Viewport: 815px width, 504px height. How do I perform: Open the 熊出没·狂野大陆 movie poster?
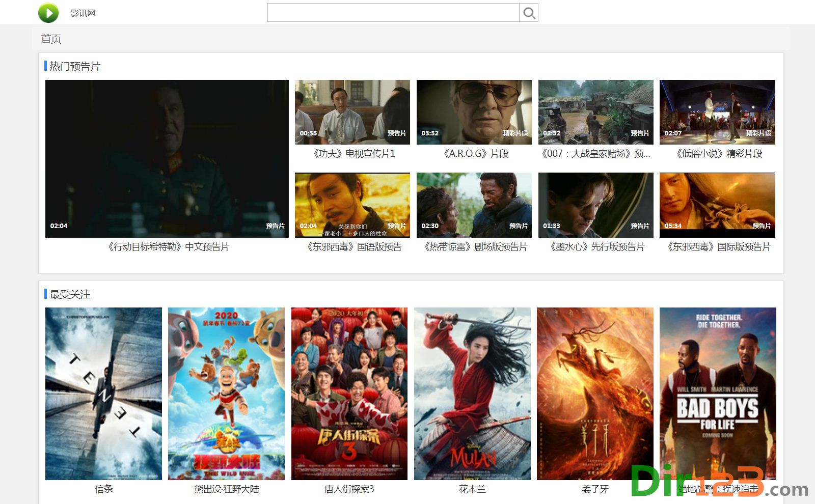click(x=226, y=393)
